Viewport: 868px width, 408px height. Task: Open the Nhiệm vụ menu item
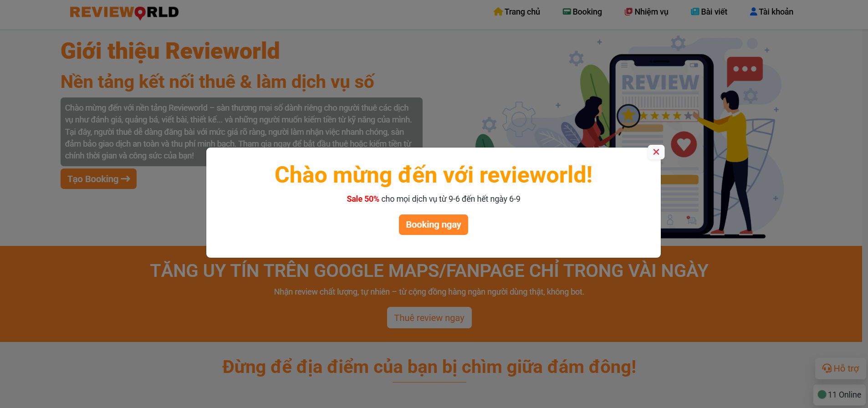(646, 12)
